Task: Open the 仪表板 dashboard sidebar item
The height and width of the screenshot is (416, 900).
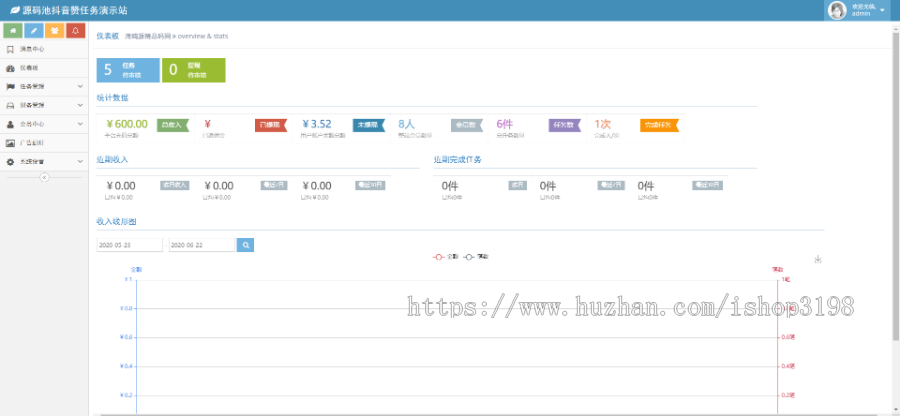Action: 44,68
